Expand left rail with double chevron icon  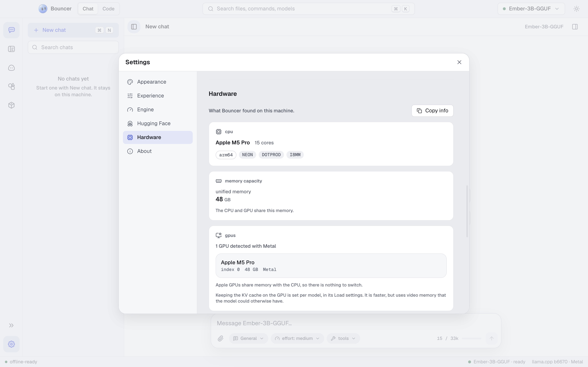11,325
